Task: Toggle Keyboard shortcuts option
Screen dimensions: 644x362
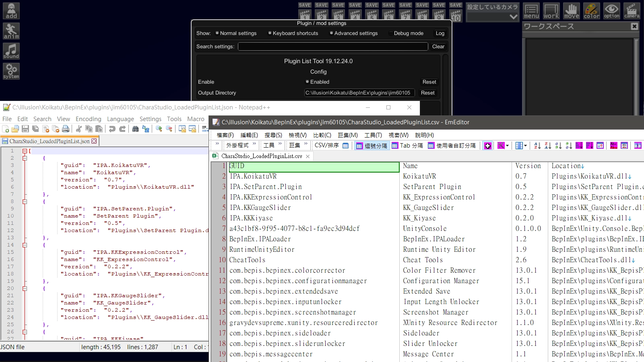Action: [293, 33]
